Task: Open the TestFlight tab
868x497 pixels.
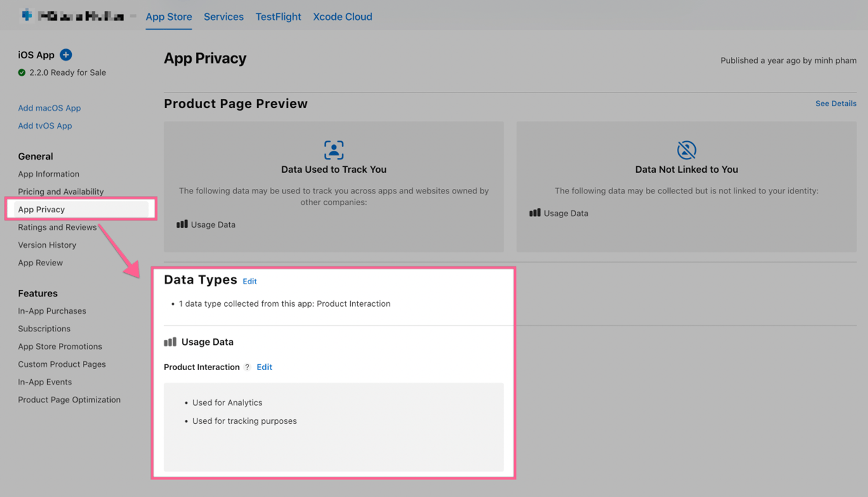Action: [278, 17]
